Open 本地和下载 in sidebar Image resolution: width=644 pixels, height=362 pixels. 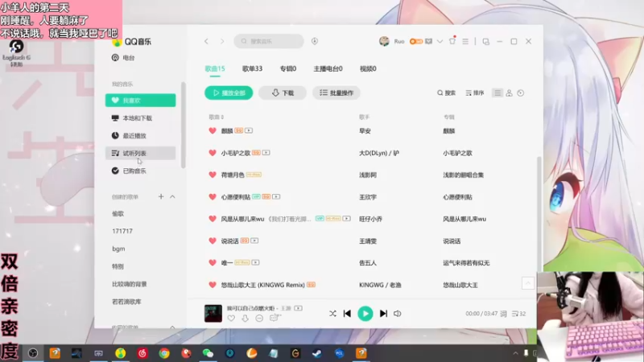(140, 117)
